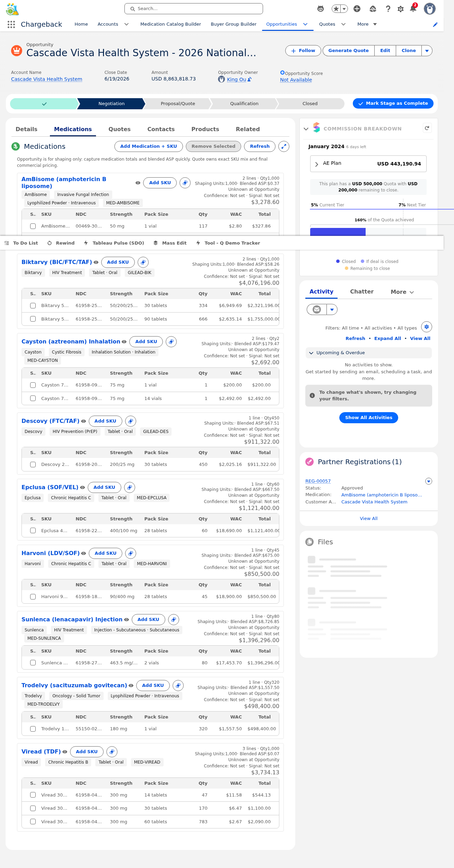
Task: Click the completed green stage in path
Action: click(44, 104)
